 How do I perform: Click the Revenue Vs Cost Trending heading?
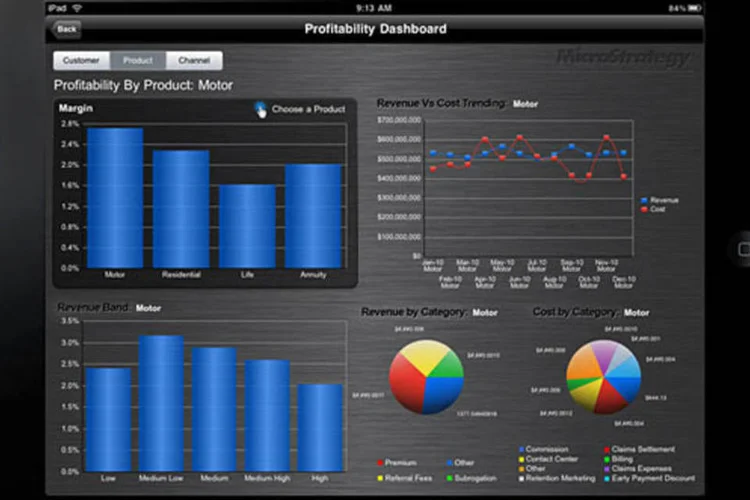(441, 103)
